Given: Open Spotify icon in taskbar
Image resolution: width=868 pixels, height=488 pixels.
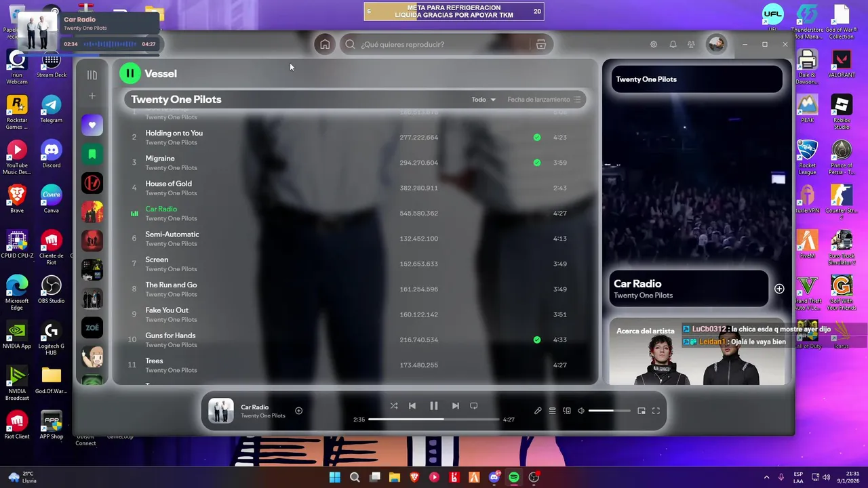Looking at the screenshot, I should coord(514,477).
